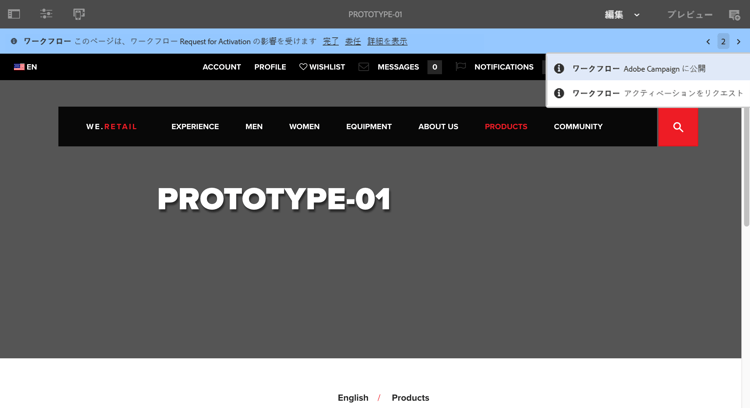Open the COMMUNITY nav item

coord(578,127)
